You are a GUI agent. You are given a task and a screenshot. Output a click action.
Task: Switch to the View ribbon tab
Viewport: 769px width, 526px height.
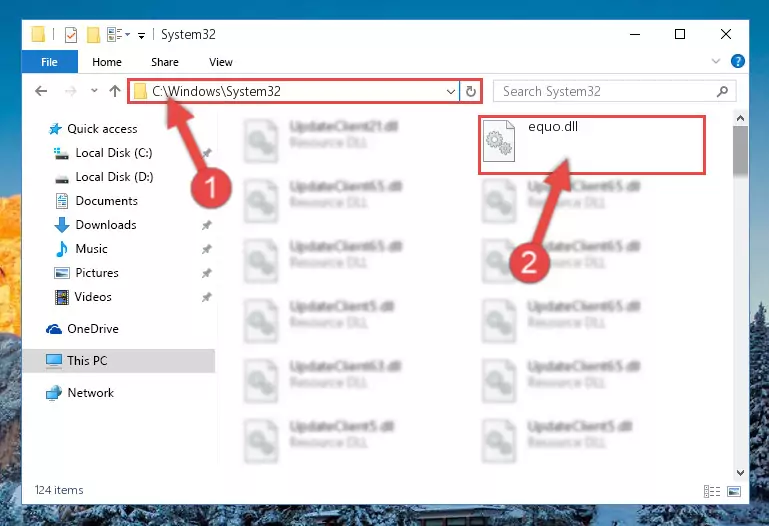click(x=221, y=62)
